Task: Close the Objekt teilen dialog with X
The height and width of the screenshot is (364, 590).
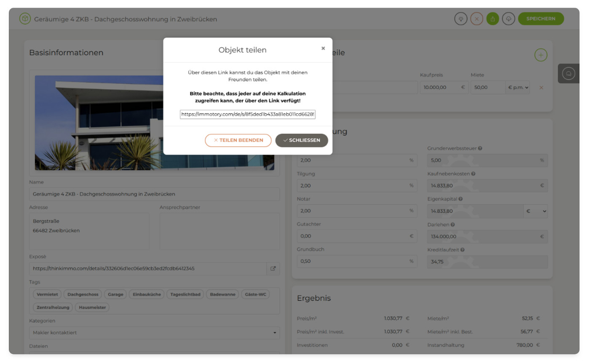Action: [x=323, y=48]
